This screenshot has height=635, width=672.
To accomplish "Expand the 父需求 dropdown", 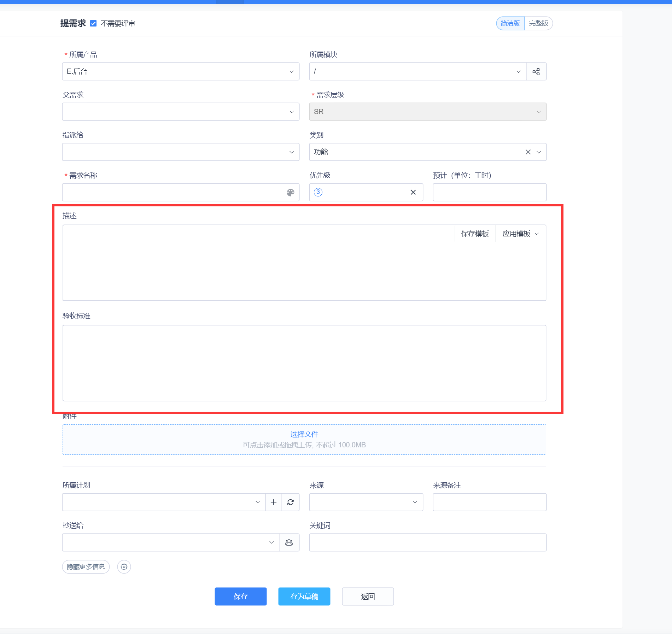I will (181, 112).
